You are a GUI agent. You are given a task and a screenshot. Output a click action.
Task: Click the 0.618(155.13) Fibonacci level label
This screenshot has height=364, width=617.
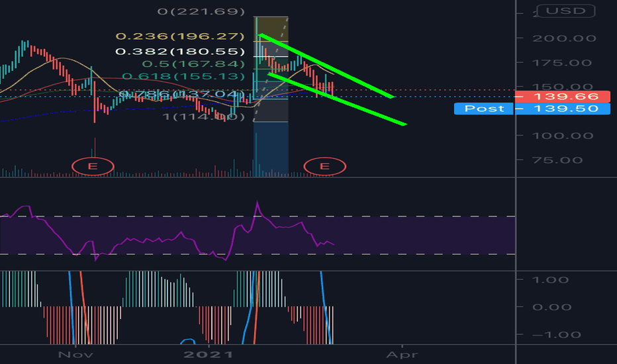click(x=183, y=76)
